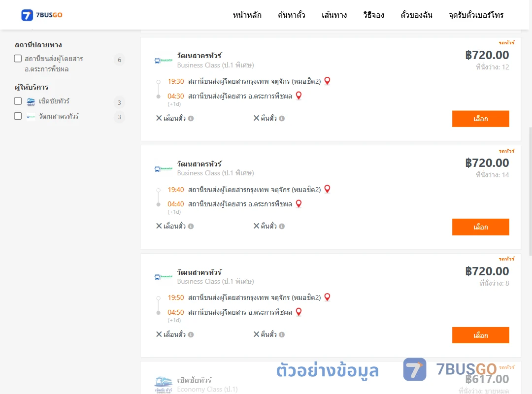Open จุดรับตั๋วเบอร์โทร menu item
532x394 pixels.
coord(476,15)
